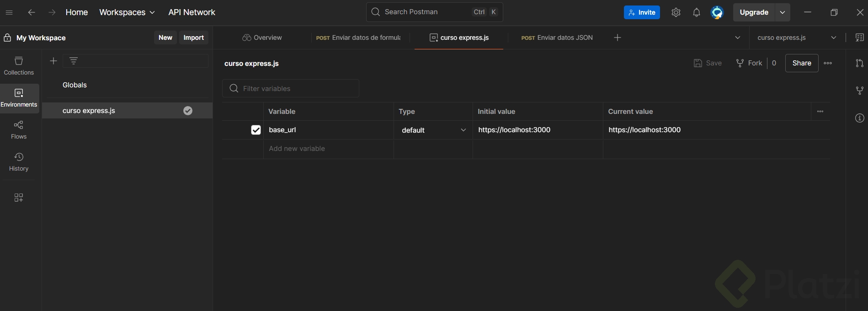The height and width of the screenshot is (311, 868).
Task: Click the Share button
Action: click(x=802, y=63)
